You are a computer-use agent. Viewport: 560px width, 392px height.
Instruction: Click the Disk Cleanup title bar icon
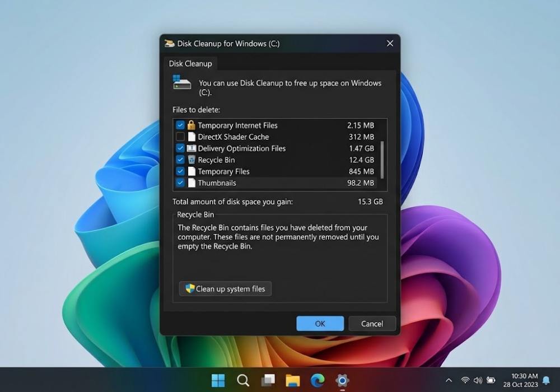(170, 44)
